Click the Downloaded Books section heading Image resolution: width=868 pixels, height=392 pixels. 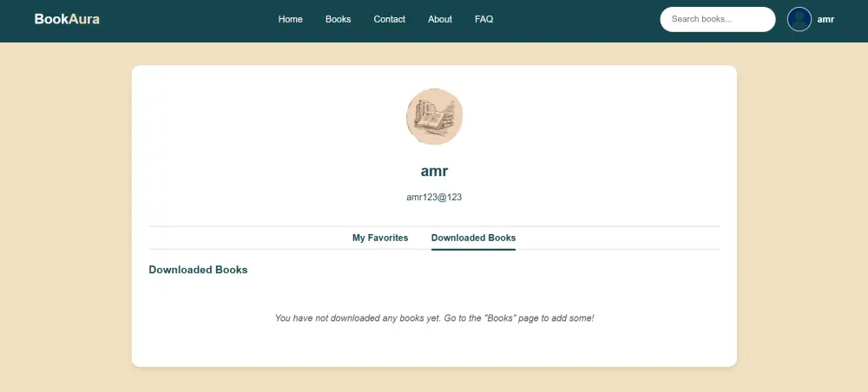pos(198,270)
